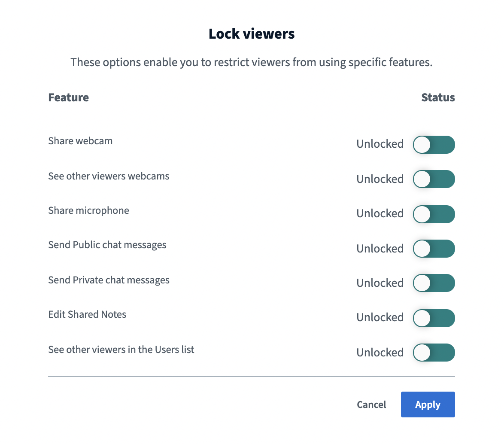
Task: Click See other viewers in Users list label
Action: point(121,350)
